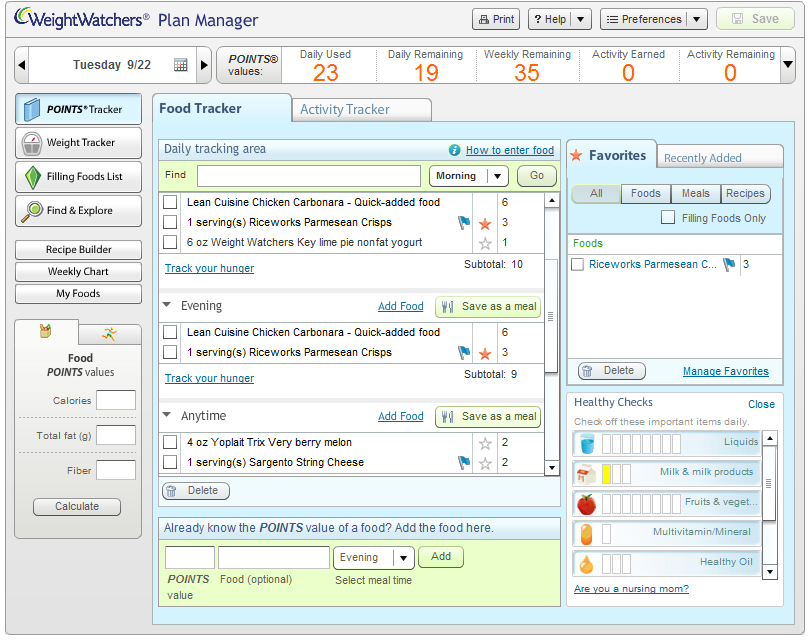Check Weight Watchers Key lime pie yogurt
Viewport: 809px width, 641px height.
pos(170,242)
